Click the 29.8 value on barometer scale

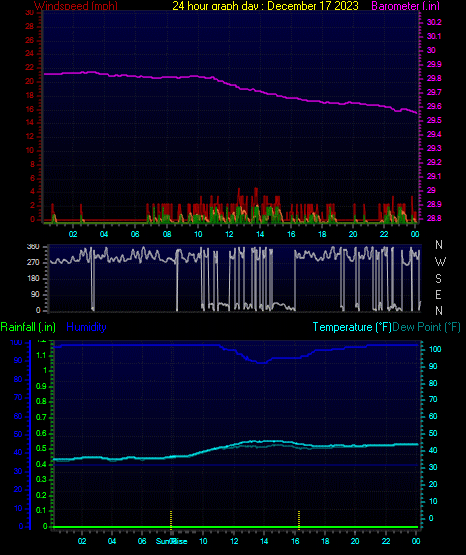(x=434, y=78)
